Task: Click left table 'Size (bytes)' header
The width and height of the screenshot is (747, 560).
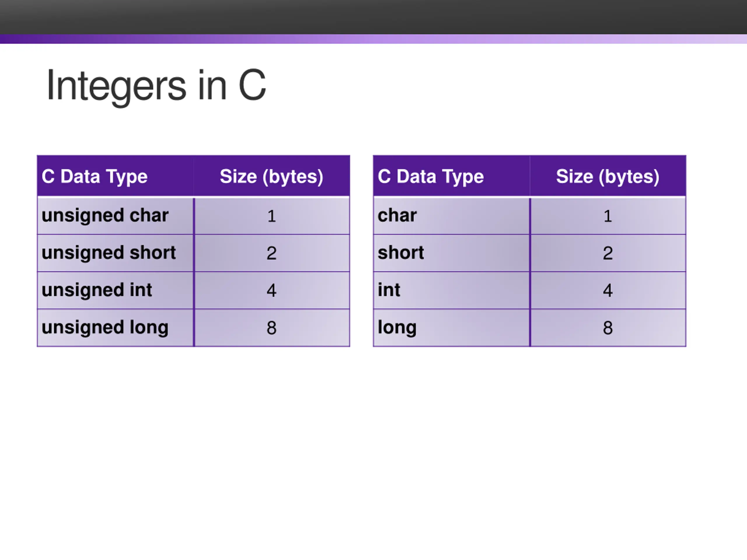Action: pos(272,176)
